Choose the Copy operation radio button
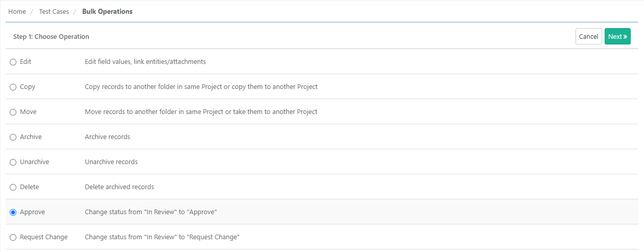 (13, 87)
